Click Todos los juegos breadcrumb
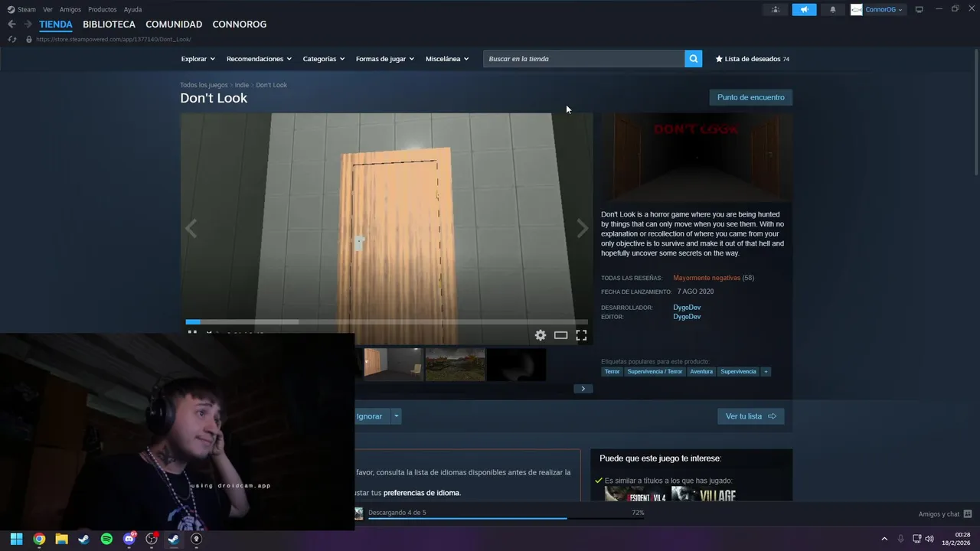 coord(204,85)
